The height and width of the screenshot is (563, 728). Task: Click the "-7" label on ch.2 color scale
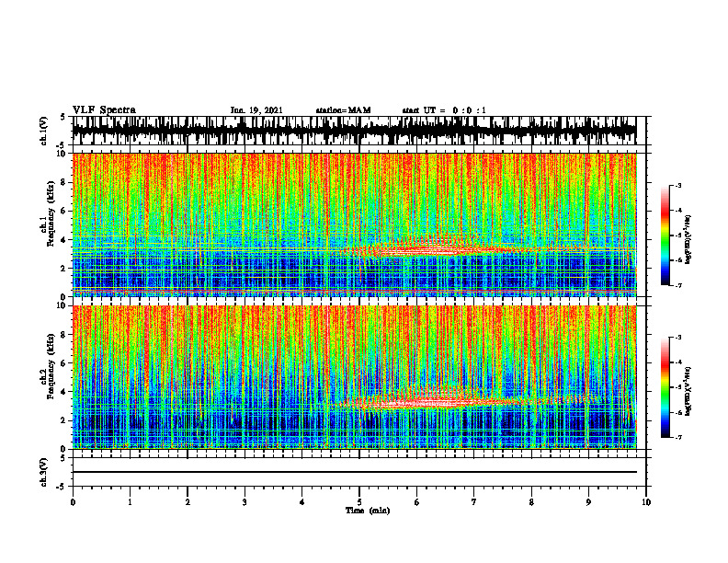678,437
